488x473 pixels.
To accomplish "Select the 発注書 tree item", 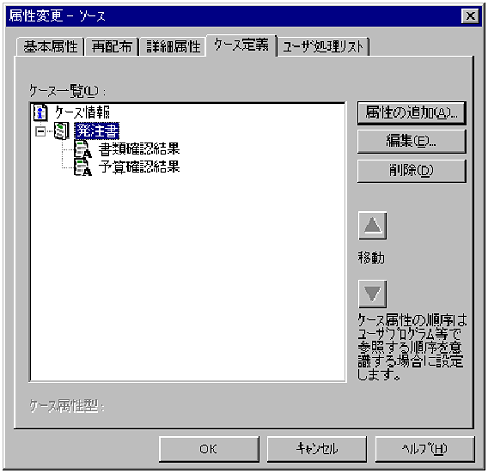I will (x=97, y=131).
